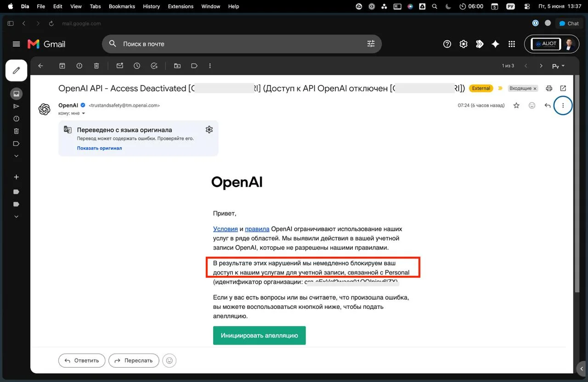Open the 'Условия' link
The height and width of the screenshot is (382, 588).
pyautogui.click(x=225, y=229)
